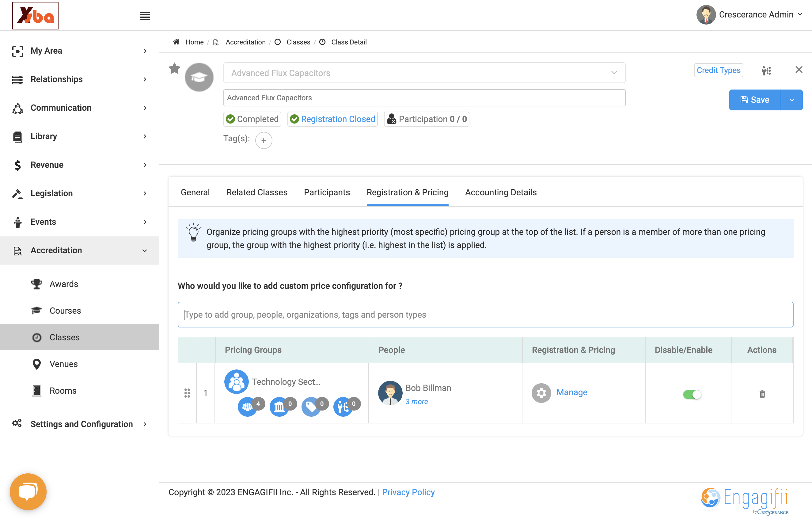
Task: Open tags badge showing 0
Action: pyautogui.click(x=315, y=407)
